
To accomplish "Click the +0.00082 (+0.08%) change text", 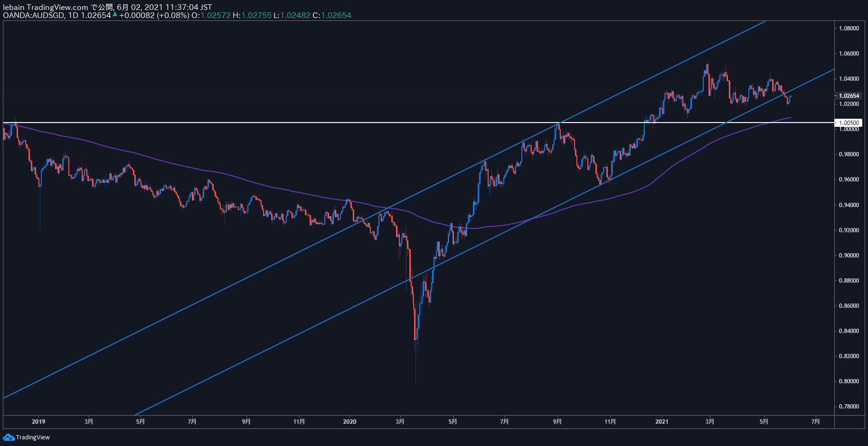I will [154, 15].
